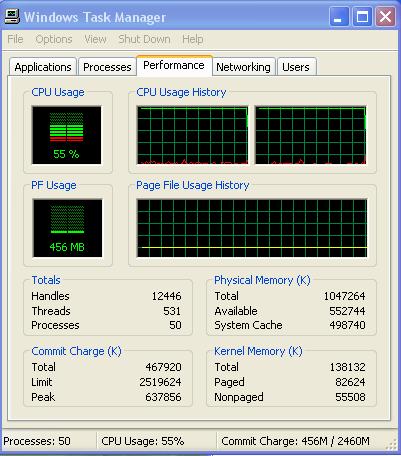The width and height of the screenshot is (401, 456).
Task: Open the Help menu
Action: [x=193, y=39]
